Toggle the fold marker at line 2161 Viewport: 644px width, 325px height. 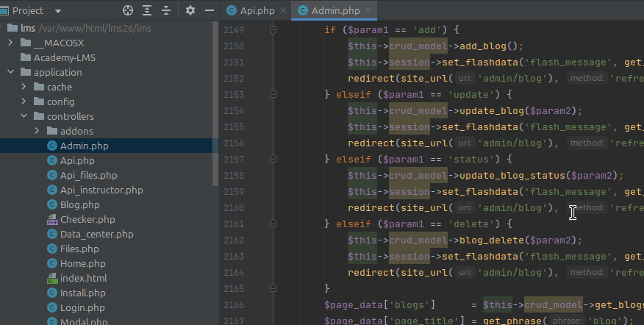pos(273,224)
